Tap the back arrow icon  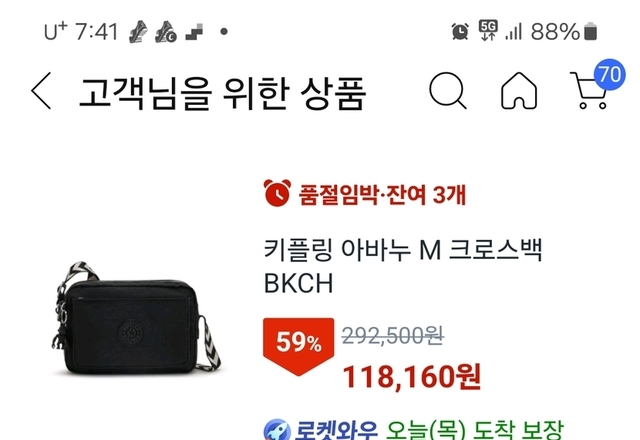[41, 91]
